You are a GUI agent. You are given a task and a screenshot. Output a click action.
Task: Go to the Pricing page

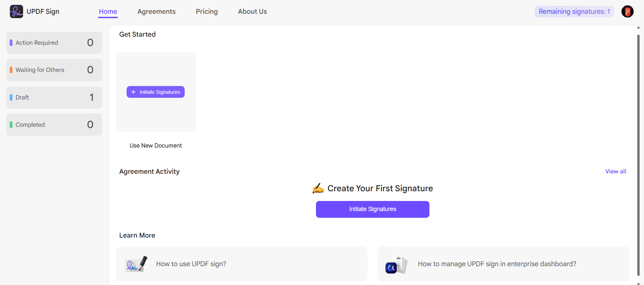(x=207, y=11)
